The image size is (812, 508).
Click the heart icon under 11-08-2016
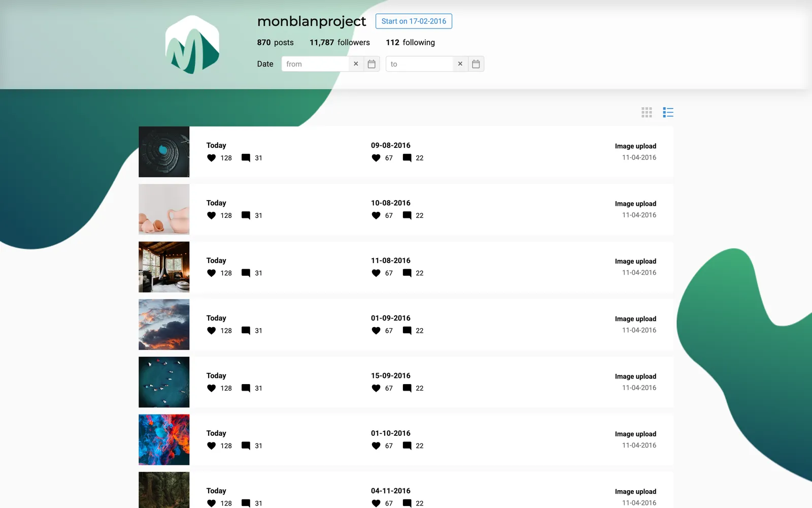point(376,273)
